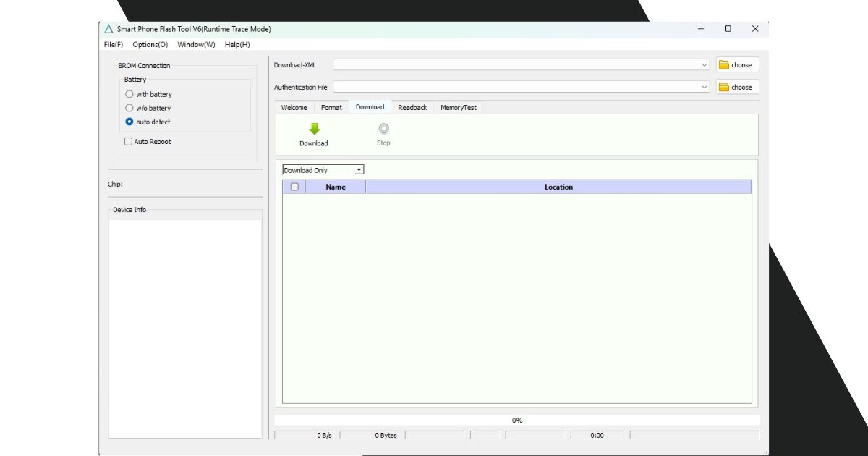Switch to the Welcome tab
This screenshot has height=456, width=868.
point(294,108)
